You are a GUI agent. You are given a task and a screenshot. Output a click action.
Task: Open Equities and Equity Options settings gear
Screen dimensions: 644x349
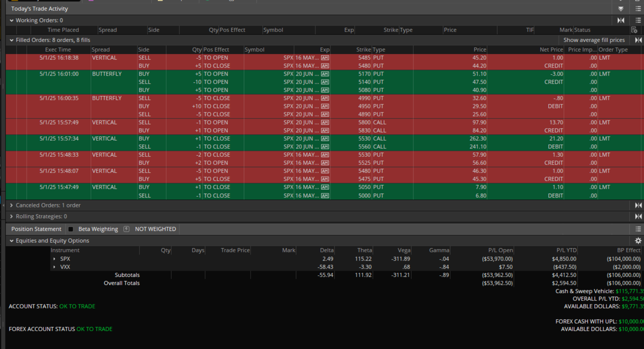point(638,241)
